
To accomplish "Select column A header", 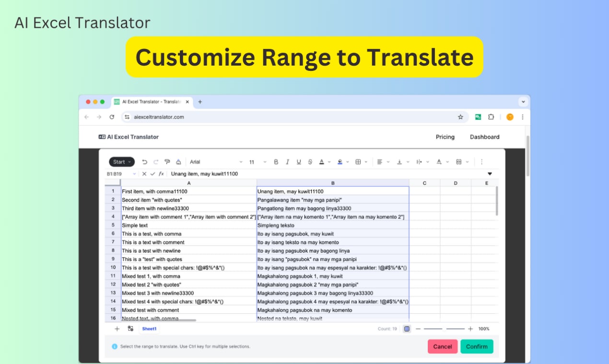I will pyautogui.click(x=188, y=183).
